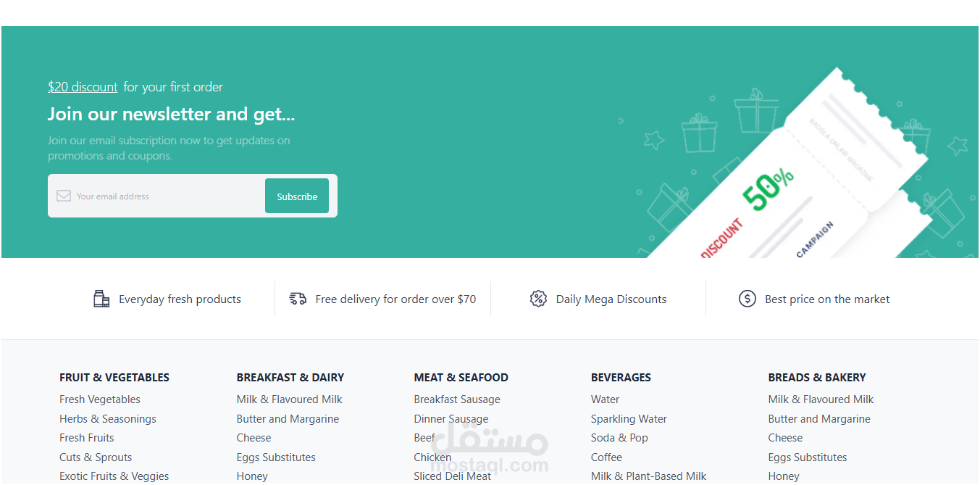Viewport: 980px width, 485px height.
Task: Open the Coffee beverages link
Action: coord(606,457)
